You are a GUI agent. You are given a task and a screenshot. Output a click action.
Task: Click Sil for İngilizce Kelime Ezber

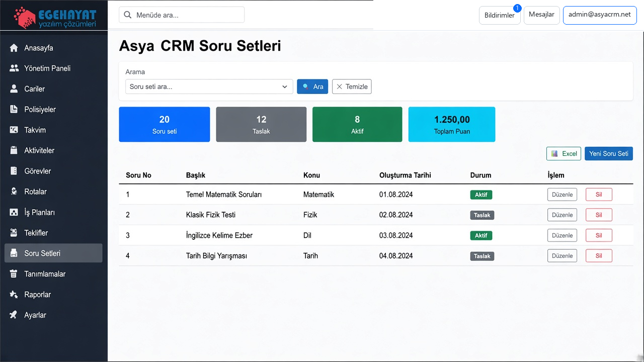pos(599,235)
